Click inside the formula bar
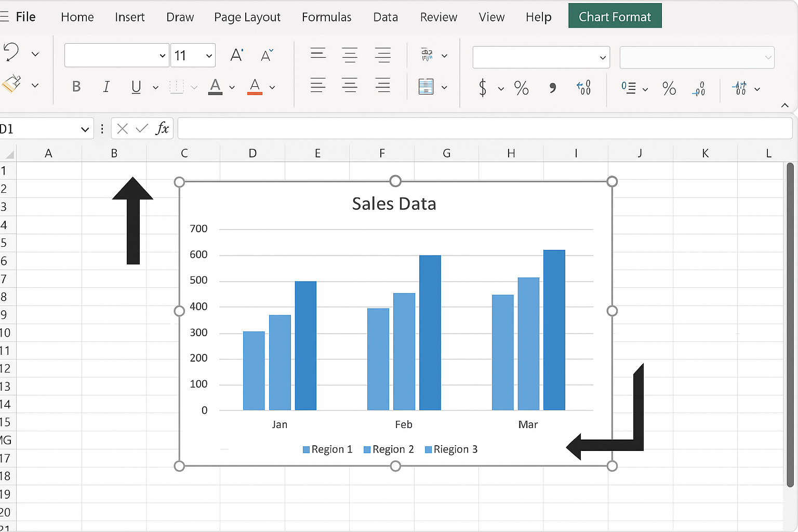The height and width of the screenshot is (532, 798). [x=485, y=128]
